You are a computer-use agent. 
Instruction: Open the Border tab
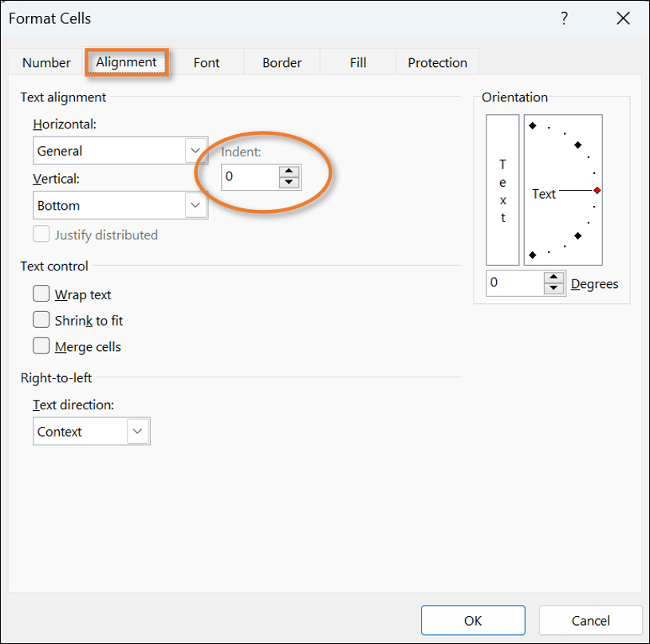[x=282, y=62]
